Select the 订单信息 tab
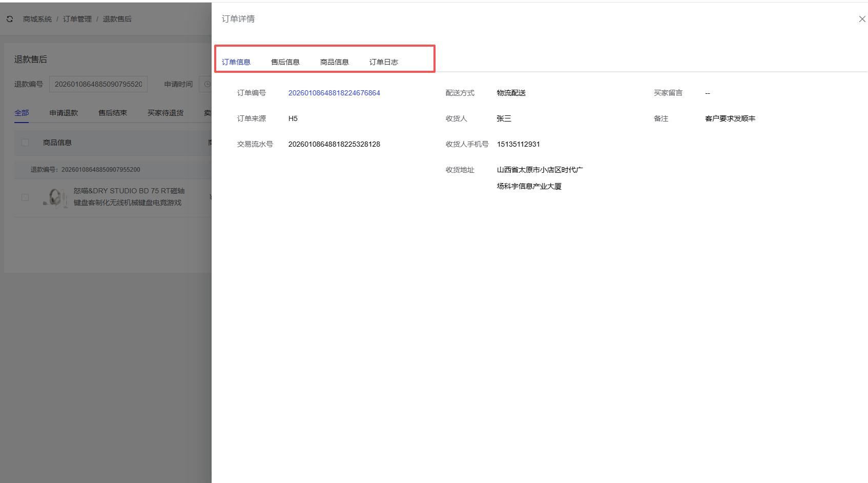The image size is (868, 483). pyautogui.click(x=236, y=62)
